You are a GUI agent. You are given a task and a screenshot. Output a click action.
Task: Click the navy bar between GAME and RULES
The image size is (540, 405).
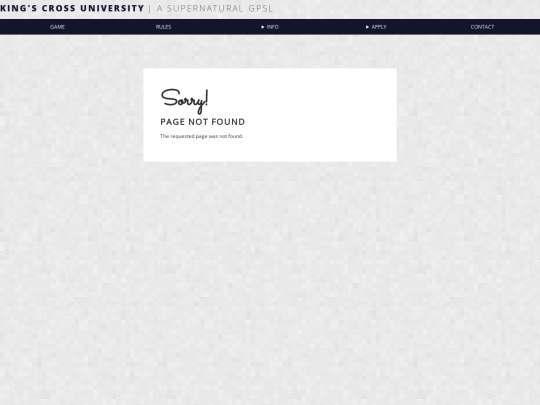coord(110,27)
